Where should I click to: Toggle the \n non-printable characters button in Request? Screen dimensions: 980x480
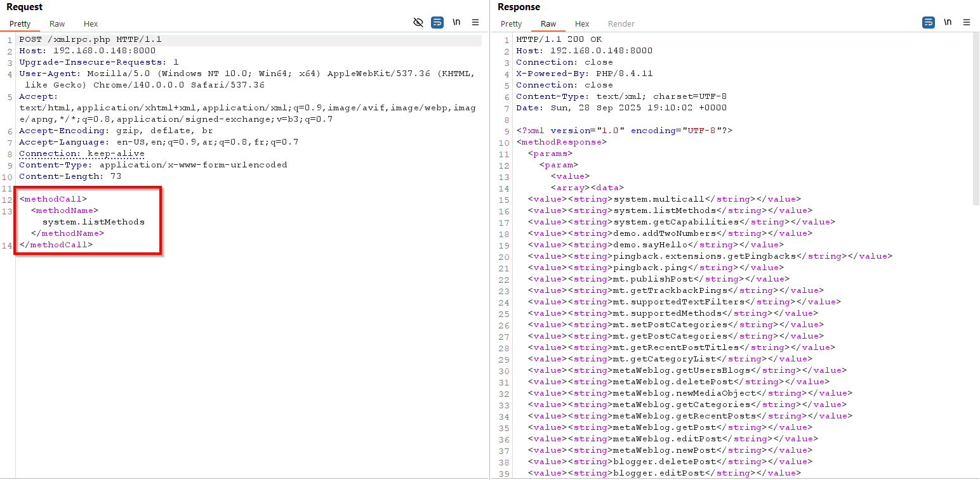[x=456, y=22]
